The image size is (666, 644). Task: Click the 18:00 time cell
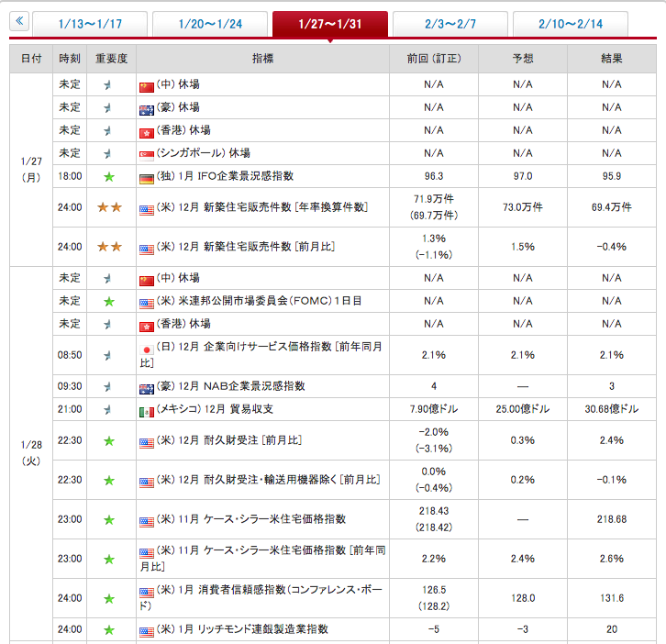pyautogui.click(x=70, y=176)
